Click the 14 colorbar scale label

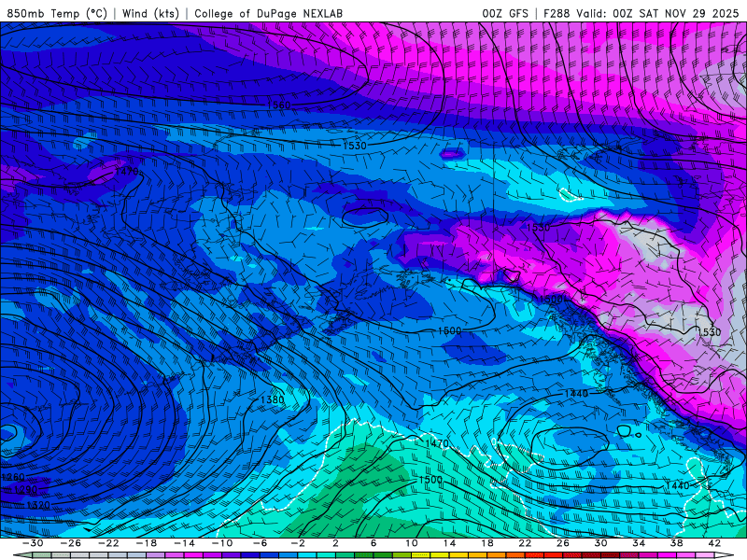(x=449, y=543)
